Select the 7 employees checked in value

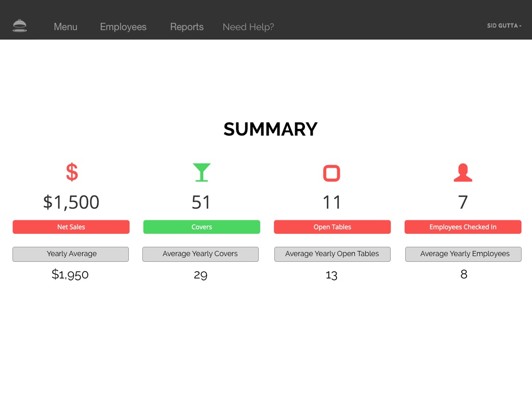[x=463, y=202]
